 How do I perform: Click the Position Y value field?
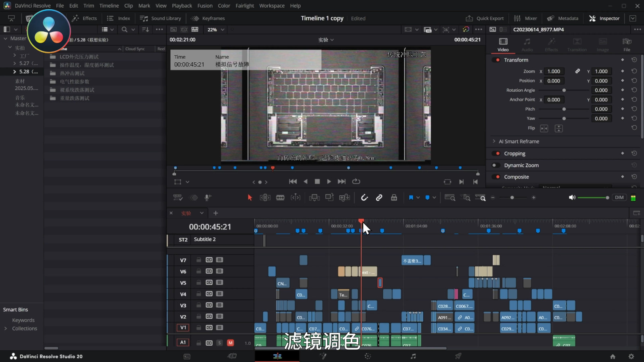pos(601,81)
